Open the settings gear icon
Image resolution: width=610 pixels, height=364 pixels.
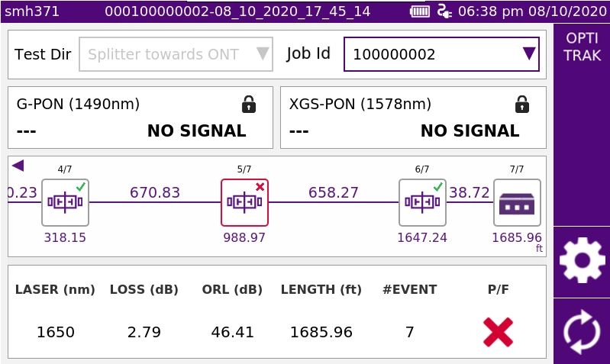click(582, 261)
